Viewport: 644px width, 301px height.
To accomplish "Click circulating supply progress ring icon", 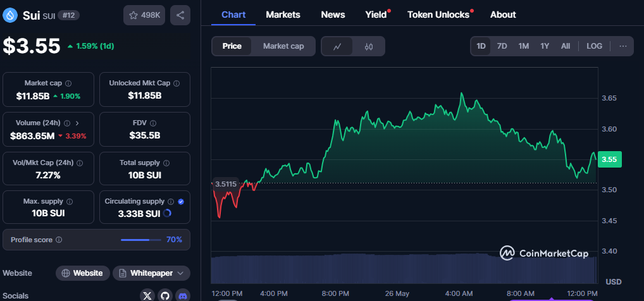I will pos(167,213).
